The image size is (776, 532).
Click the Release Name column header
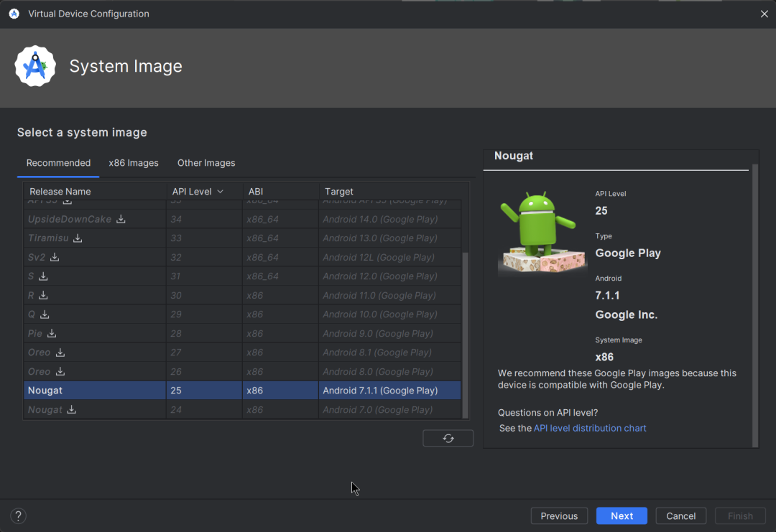click(60, 192)
